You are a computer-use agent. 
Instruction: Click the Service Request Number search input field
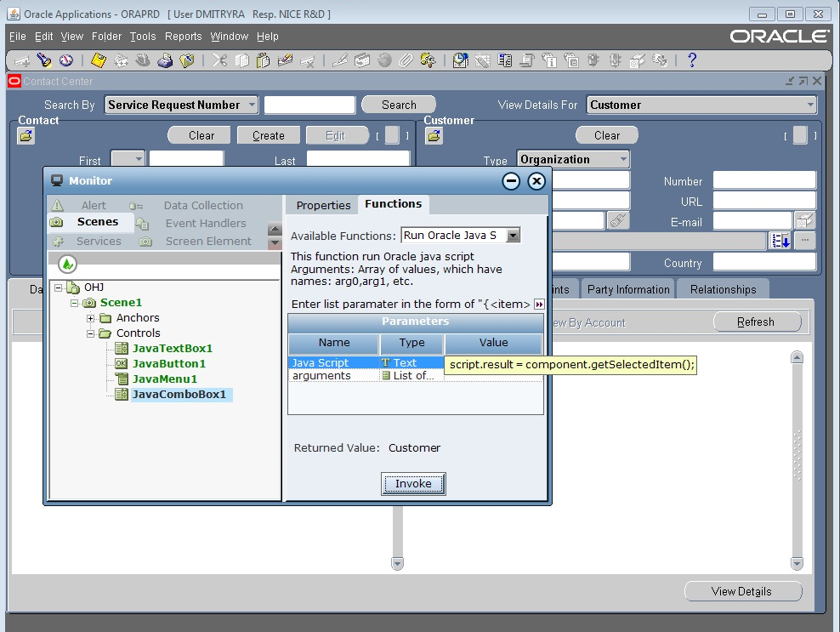pos(309,105)
